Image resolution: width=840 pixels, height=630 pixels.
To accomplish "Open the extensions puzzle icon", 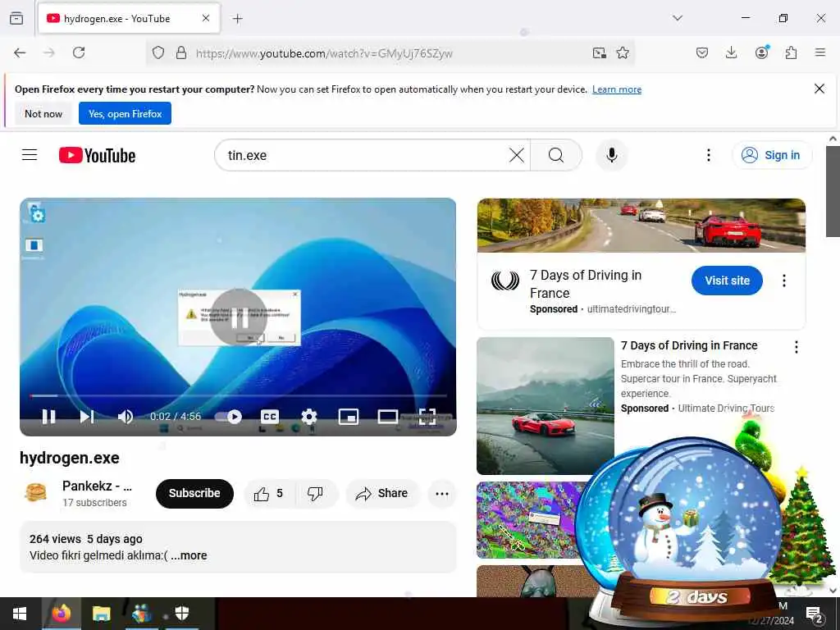I will 791,52.
